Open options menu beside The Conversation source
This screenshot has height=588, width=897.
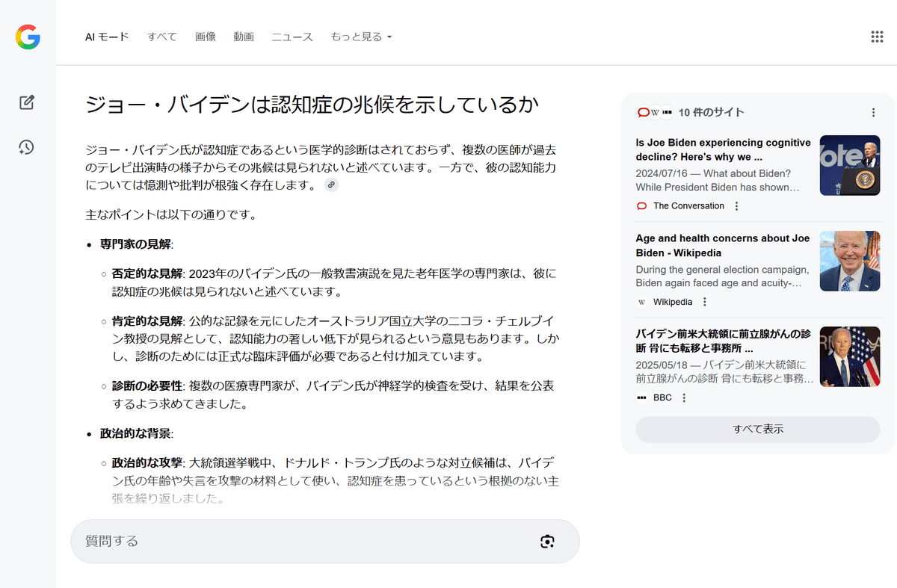pyautogui.click(x=736, y=206)
